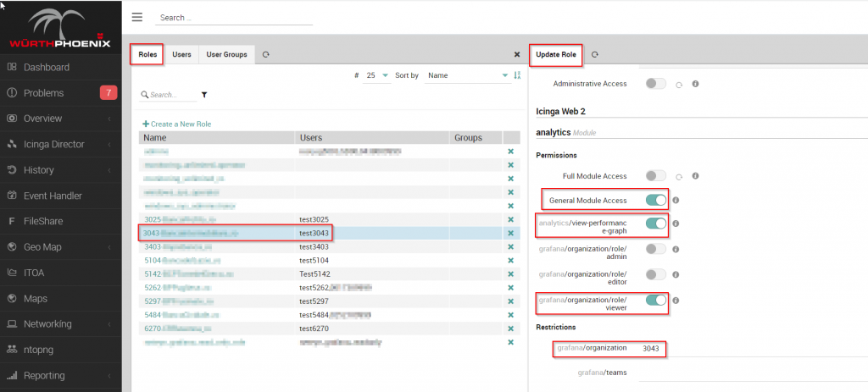Switch to the User Groups tab
This screenshot has height=392, width=868.
click(x=226, y=55)
